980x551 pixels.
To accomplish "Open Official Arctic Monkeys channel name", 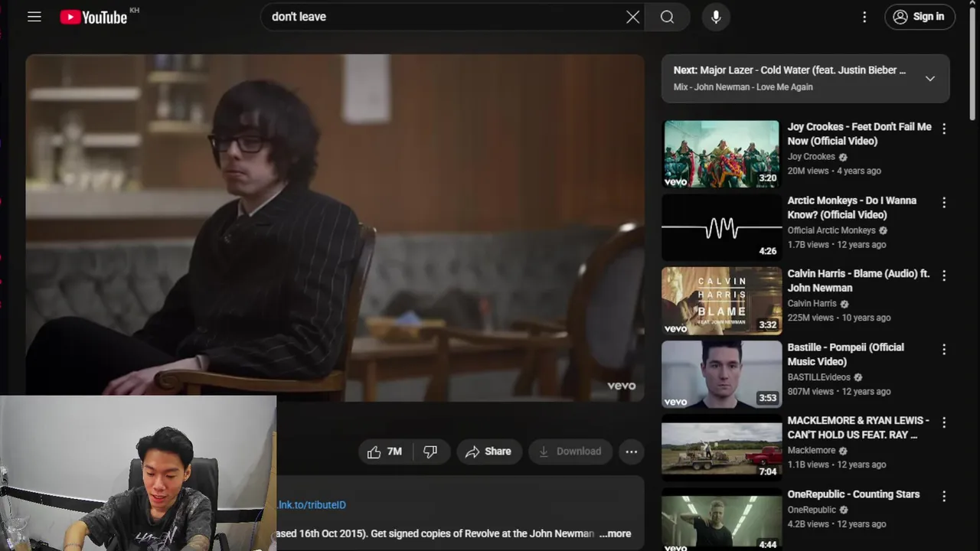I will pyautogui.click(x=831, y=230).
